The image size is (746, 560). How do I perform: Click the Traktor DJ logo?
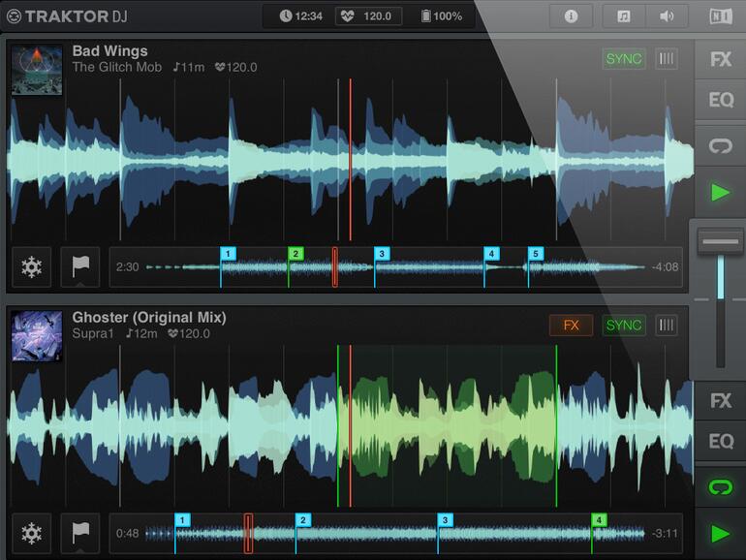[x=67, y=16]
